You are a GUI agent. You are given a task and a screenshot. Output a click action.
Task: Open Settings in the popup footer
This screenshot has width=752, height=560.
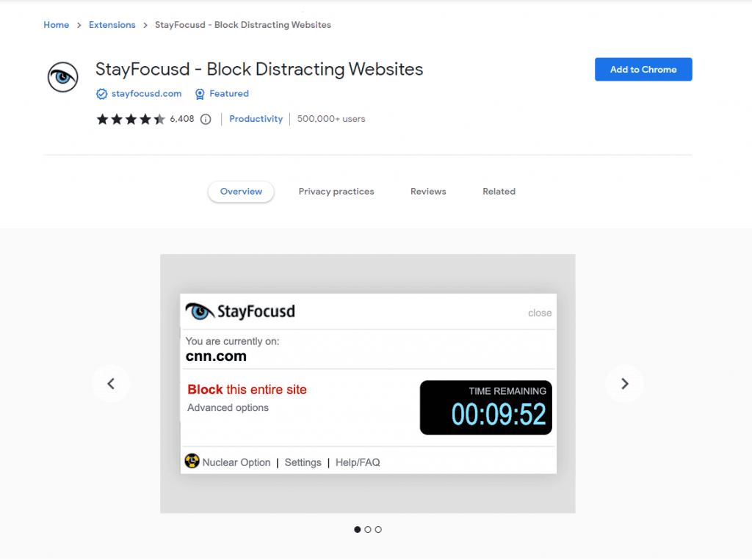tap(303, 462)
